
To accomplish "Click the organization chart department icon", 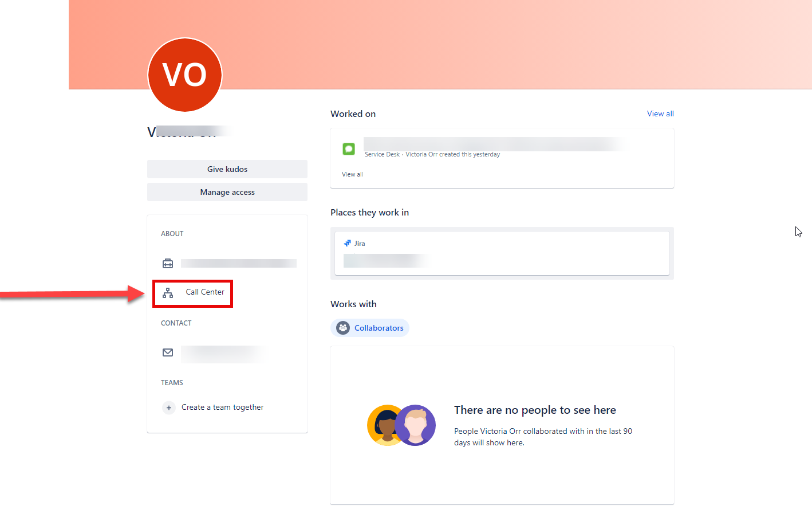I will (x=168, y=293).
